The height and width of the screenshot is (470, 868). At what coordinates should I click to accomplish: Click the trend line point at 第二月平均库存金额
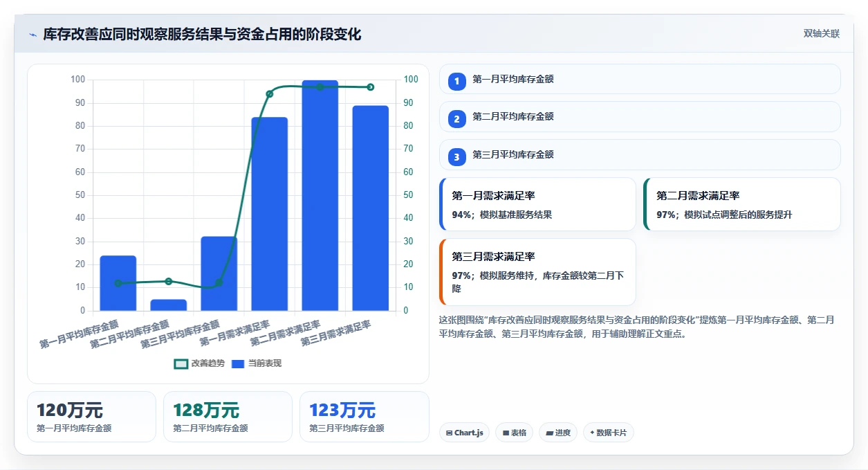[x=169, y=281]
